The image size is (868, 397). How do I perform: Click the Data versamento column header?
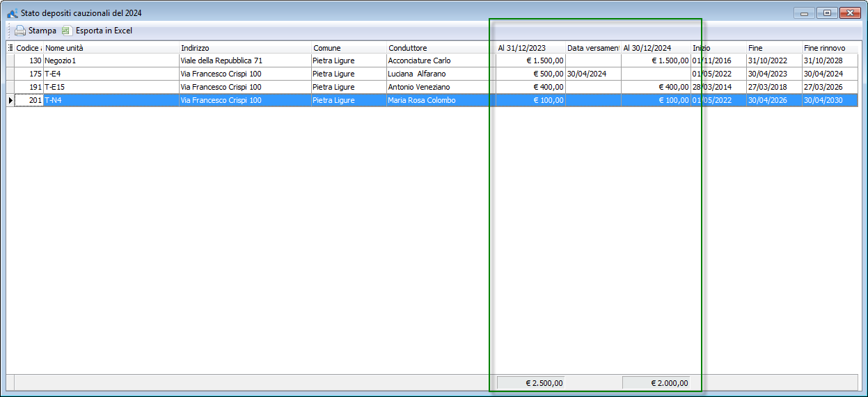point(592,48)
